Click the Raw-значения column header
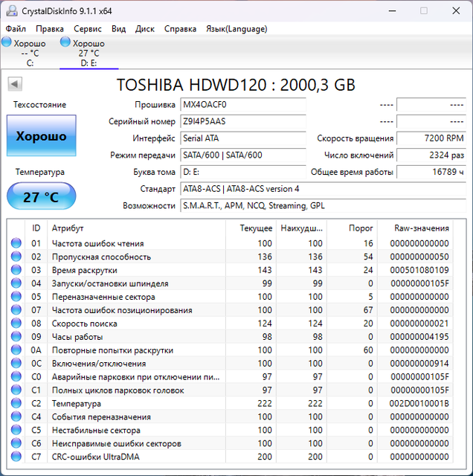 (415, 228)
